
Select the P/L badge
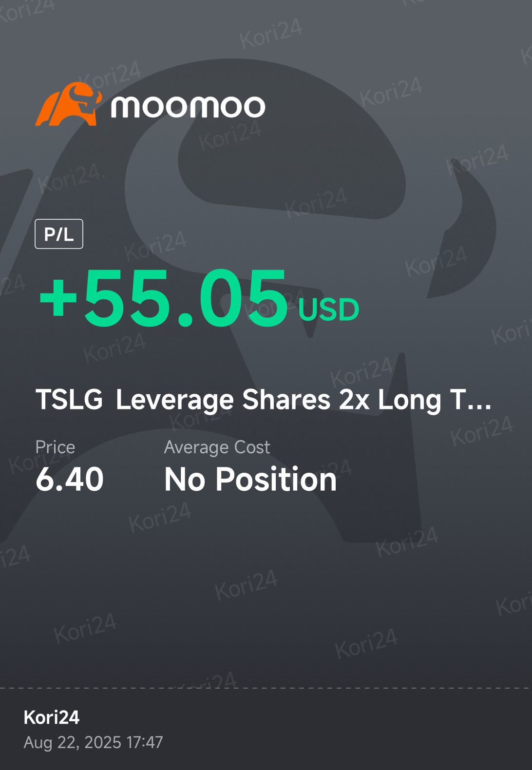pyautogui.click(x=59, y=234)
